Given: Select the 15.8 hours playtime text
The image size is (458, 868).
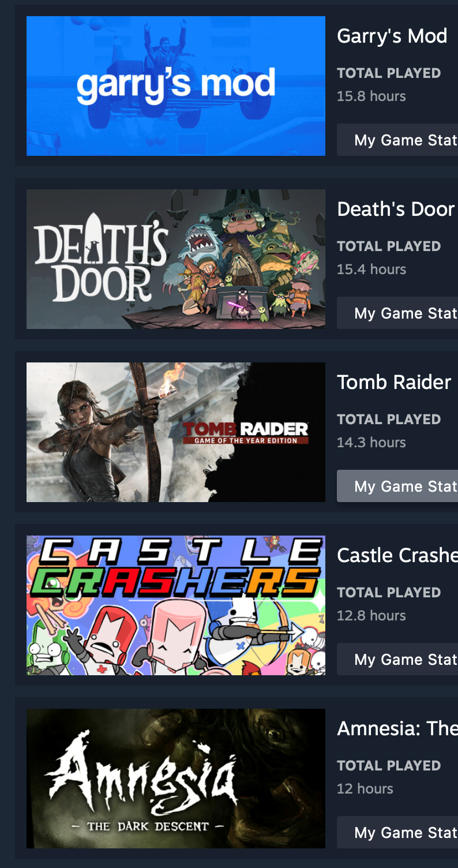Looking at the screenshot, I should (x=371, y=96).
